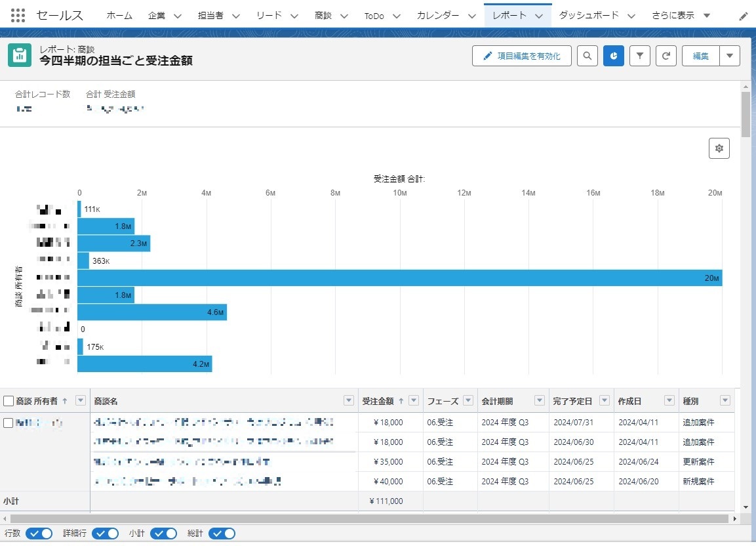The image size is (756, 546).
Task: Click 2024/06/20 created date cell
Action: [639, 481]
